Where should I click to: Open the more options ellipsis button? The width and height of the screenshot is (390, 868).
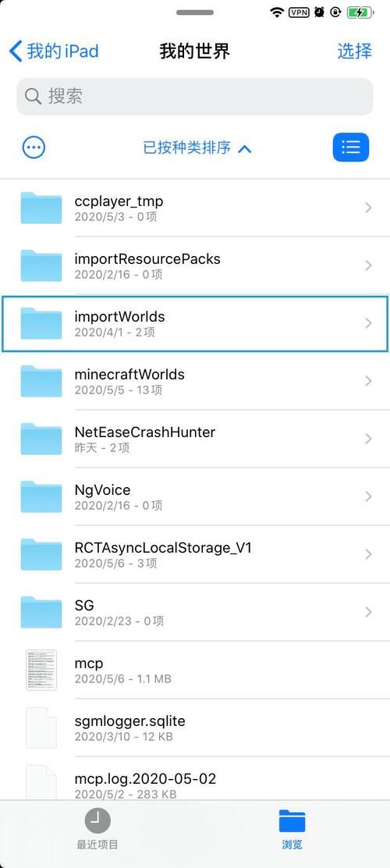point(34,148)
